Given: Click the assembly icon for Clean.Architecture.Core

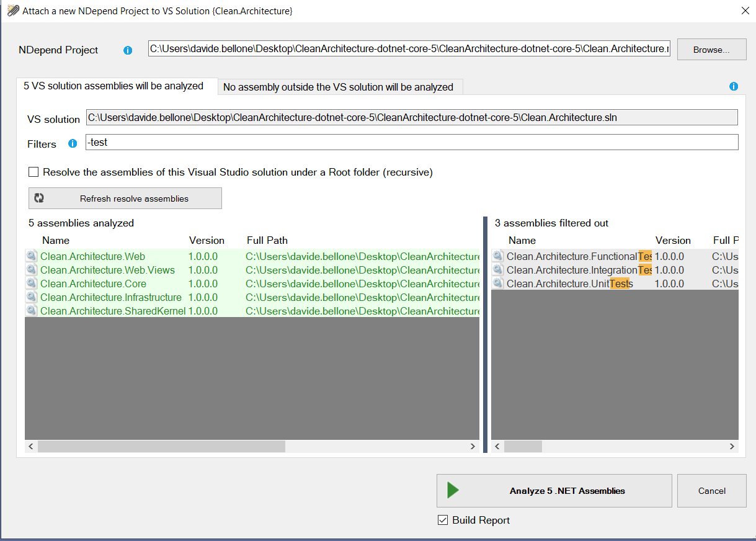Looking at the screenshot, I should pyautogui.click(x=31, y=284).
